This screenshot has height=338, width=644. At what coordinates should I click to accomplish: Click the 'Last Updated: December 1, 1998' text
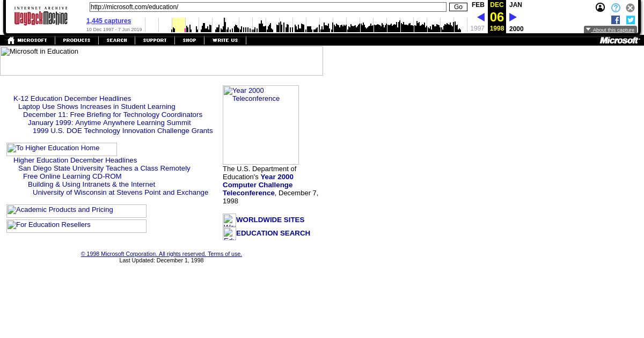point(162,260)
